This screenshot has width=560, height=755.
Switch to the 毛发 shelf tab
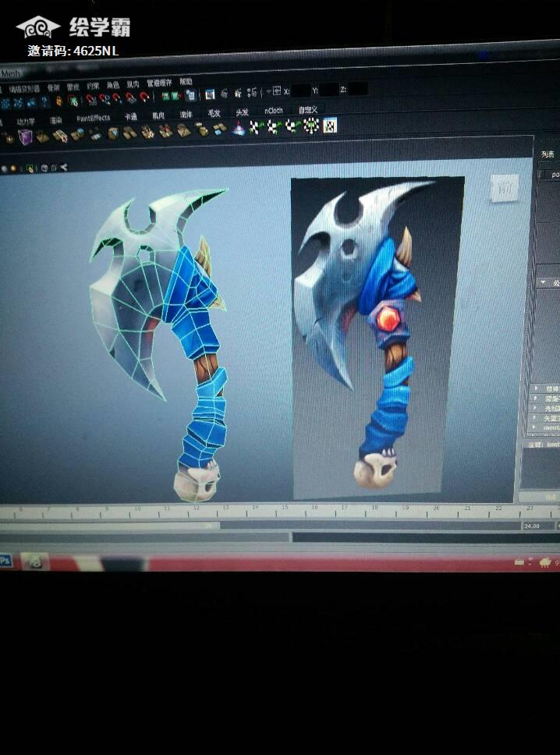pyautogui.click(x=214, y=113)
